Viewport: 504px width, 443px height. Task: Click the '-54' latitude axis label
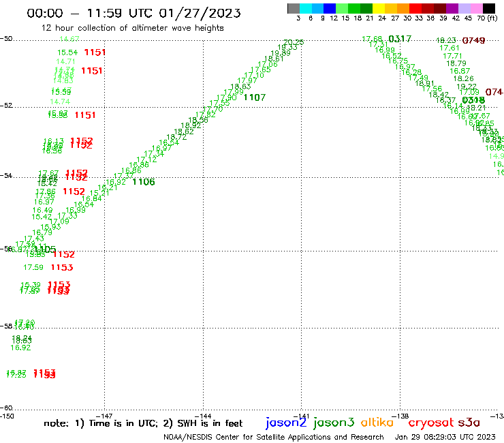point(6,176)
